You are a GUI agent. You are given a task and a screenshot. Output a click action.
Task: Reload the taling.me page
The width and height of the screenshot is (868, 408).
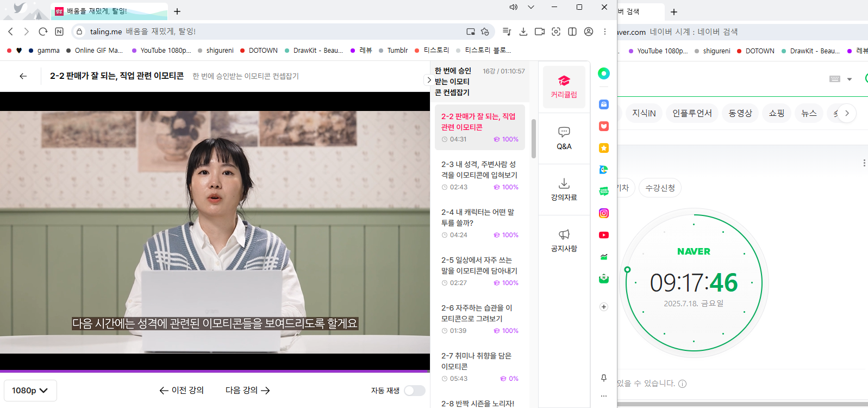click(43, 32)
